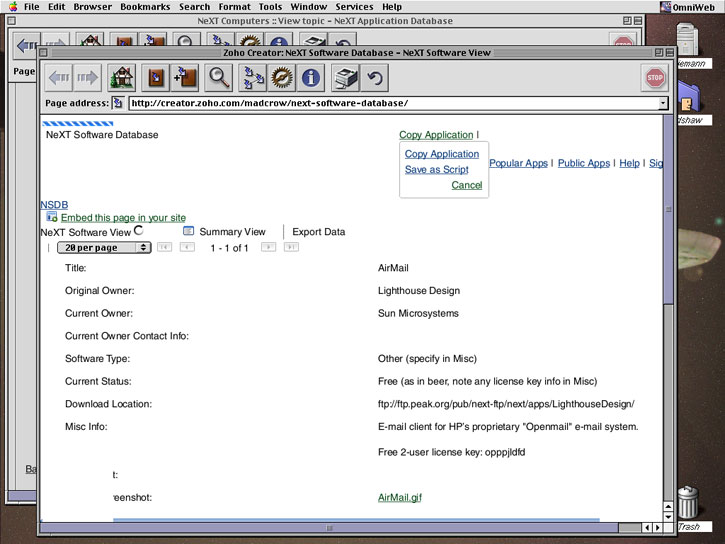Click the add bookmark toolbar icon
Image resolution: width=725 pixels, height=544 pixels.
[x=186, y=77]
